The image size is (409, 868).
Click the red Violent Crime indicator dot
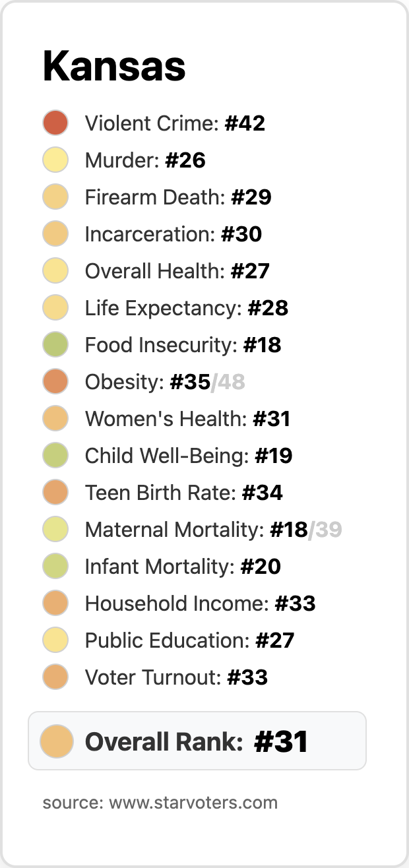[55, 123]
